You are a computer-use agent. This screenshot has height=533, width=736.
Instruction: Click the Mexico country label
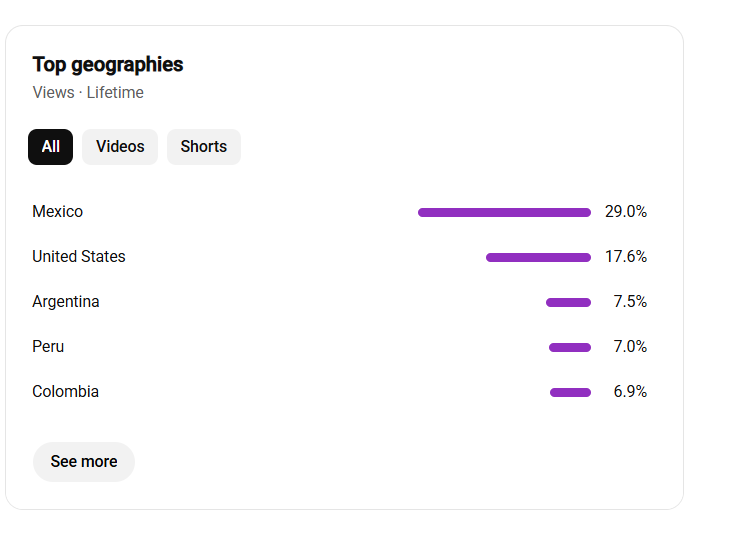(58, 212)
